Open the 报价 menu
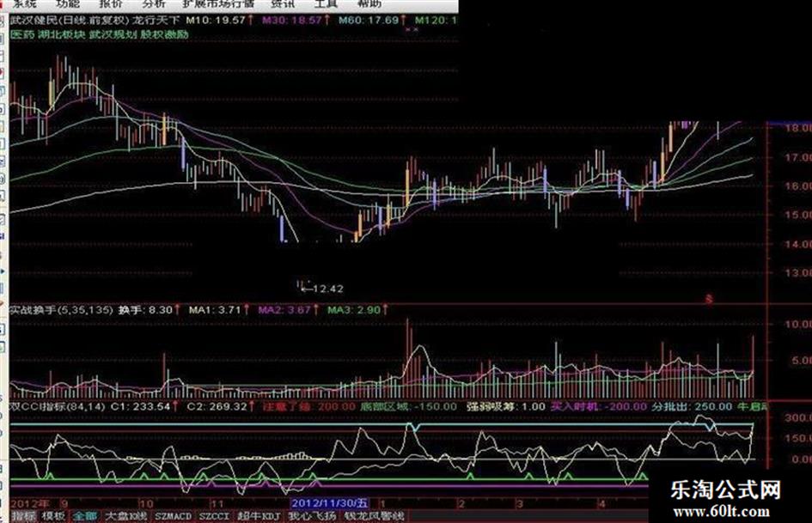812x523 pixels. tap(111, 3)
